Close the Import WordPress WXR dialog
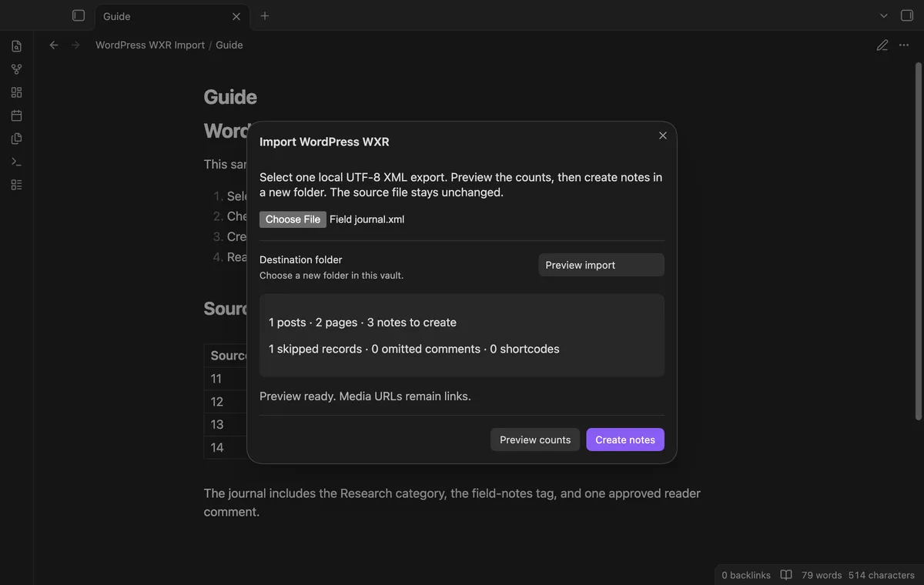This screenshot has width=924, height=585. (663, 135)
